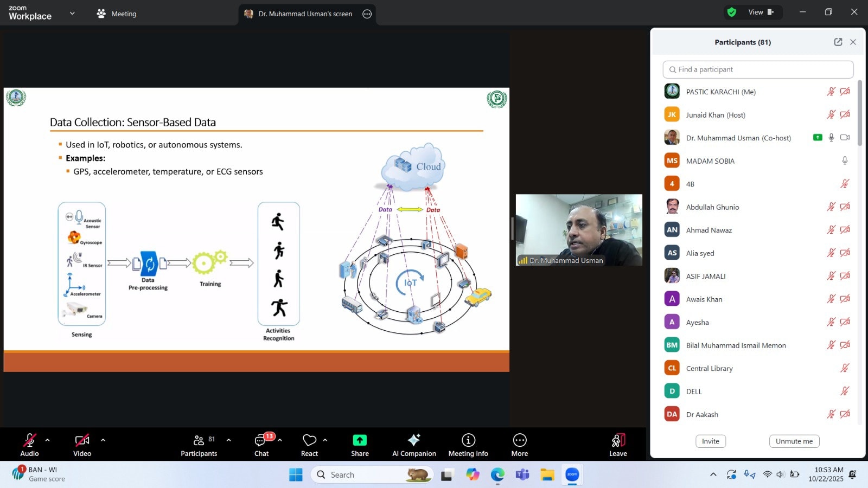Click the green security shield beside View
Screen dimensions: 868x488
pos(732,11)
